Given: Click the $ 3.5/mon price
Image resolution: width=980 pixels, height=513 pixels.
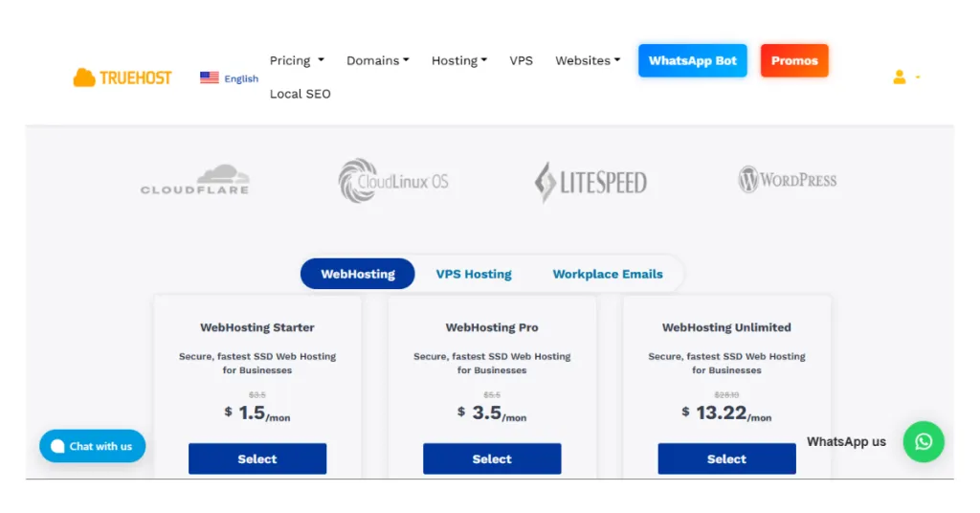Looking at the screenshot, I should [492, 413].
